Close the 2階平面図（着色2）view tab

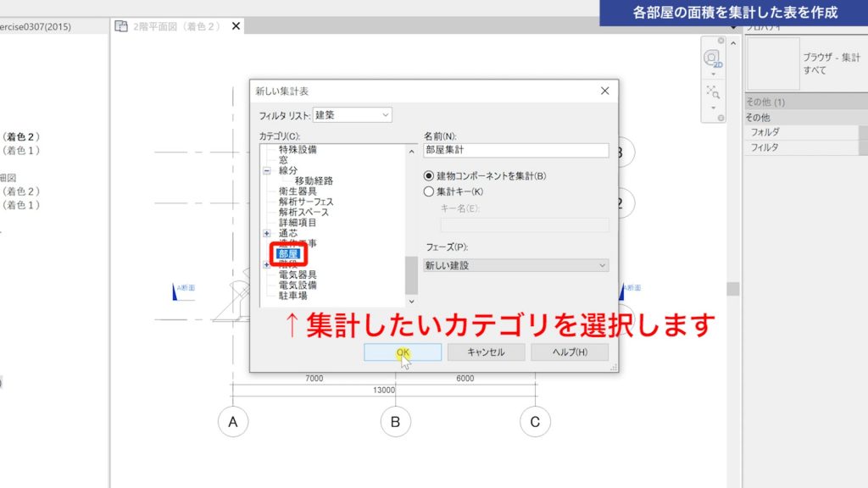235,26
